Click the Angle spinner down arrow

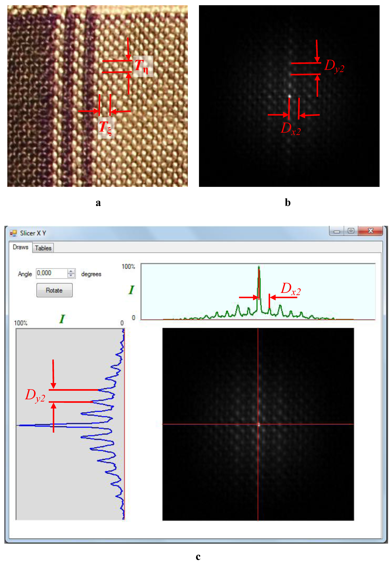(71, 276)
